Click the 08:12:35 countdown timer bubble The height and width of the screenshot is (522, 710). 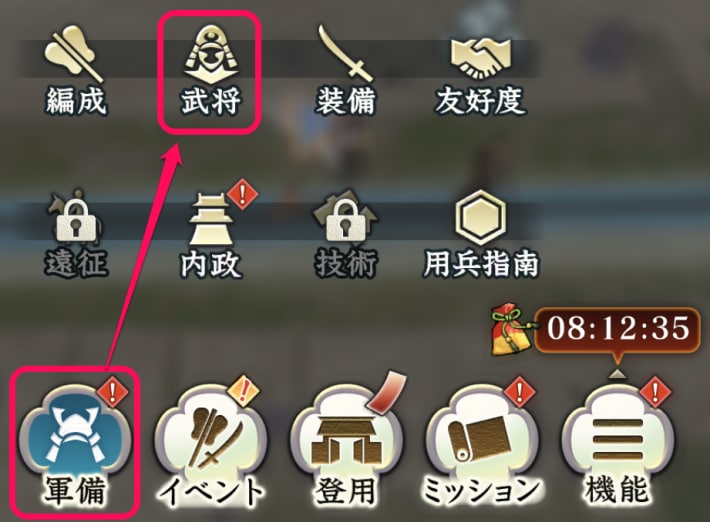click(618, 330)
